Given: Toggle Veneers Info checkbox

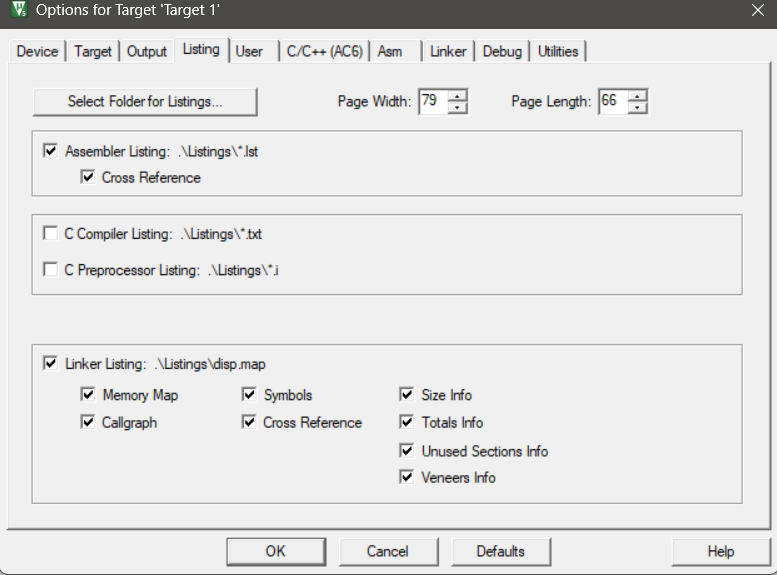Looking at the screenshot, I should pyautogui.click(x=407, y=478).
